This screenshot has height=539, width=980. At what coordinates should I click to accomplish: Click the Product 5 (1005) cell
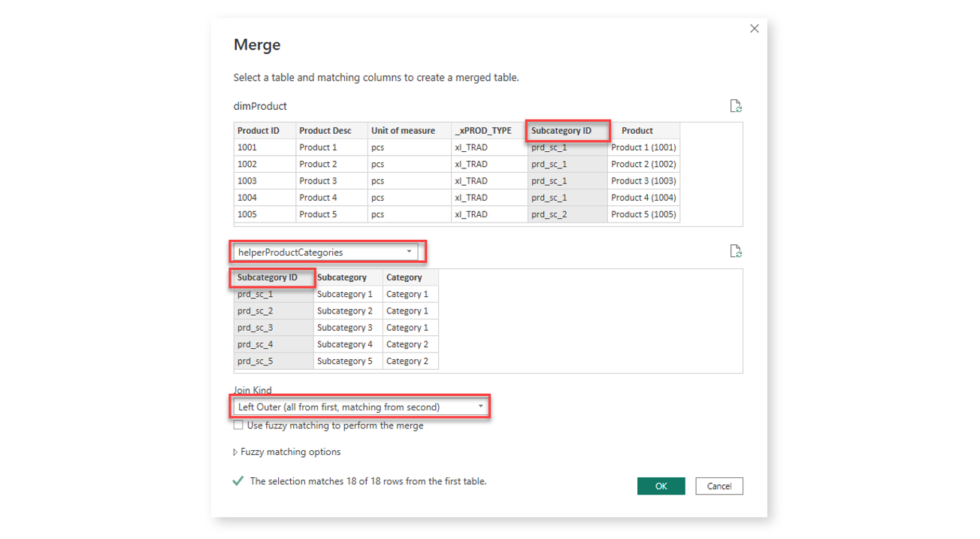[x=643, y=214]
